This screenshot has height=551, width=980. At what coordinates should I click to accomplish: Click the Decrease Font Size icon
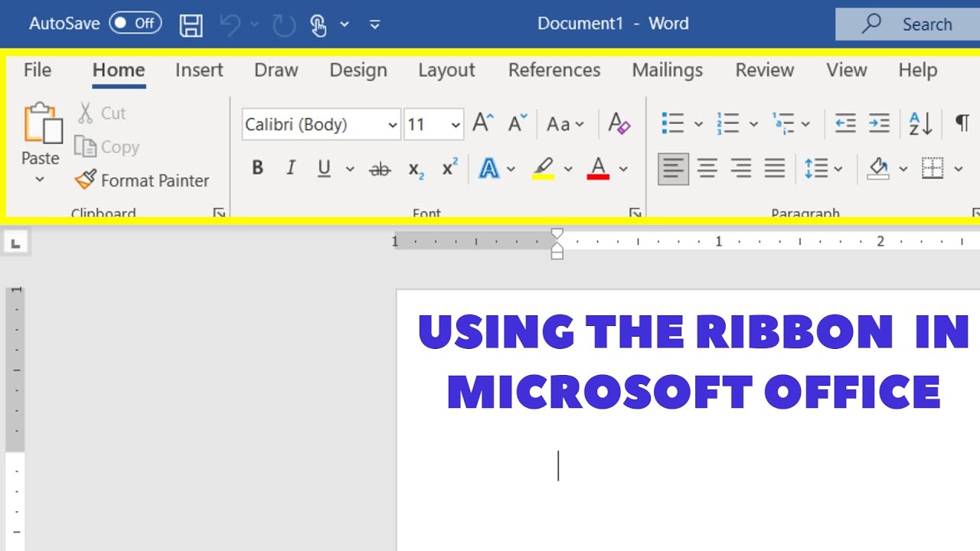pyautogui.click(x=518, y=122)
